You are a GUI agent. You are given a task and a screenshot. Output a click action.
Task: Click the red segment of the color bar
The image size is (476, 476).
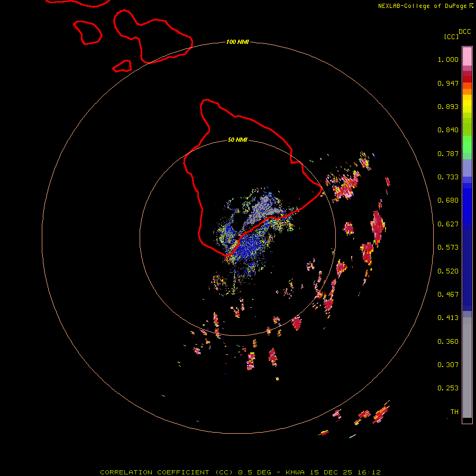(467, 79)
